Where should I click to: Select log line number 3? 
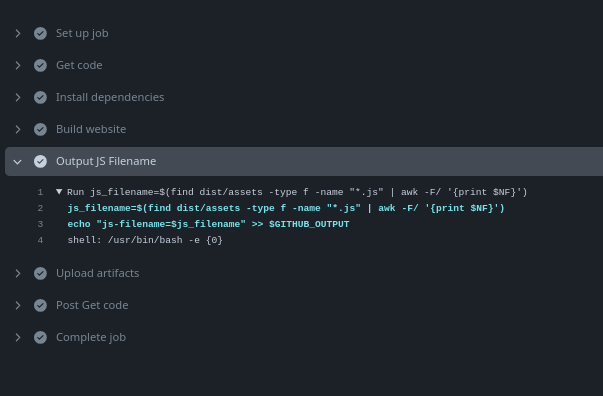coord(40,224)
